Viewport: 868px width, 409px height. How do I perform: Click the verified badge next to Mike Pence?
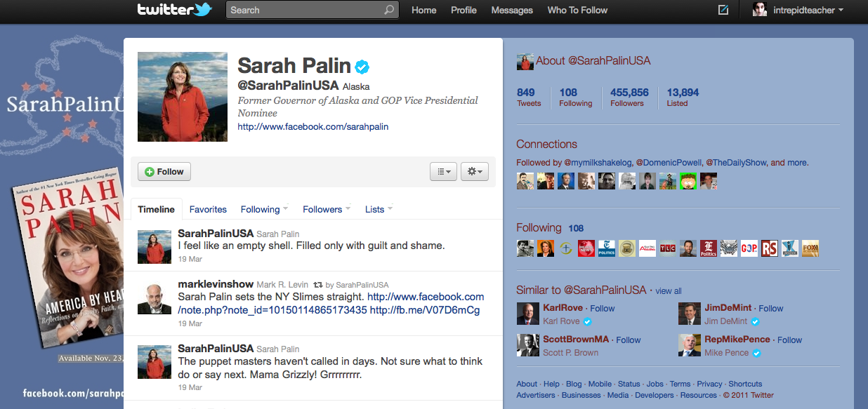pos(756,353)
